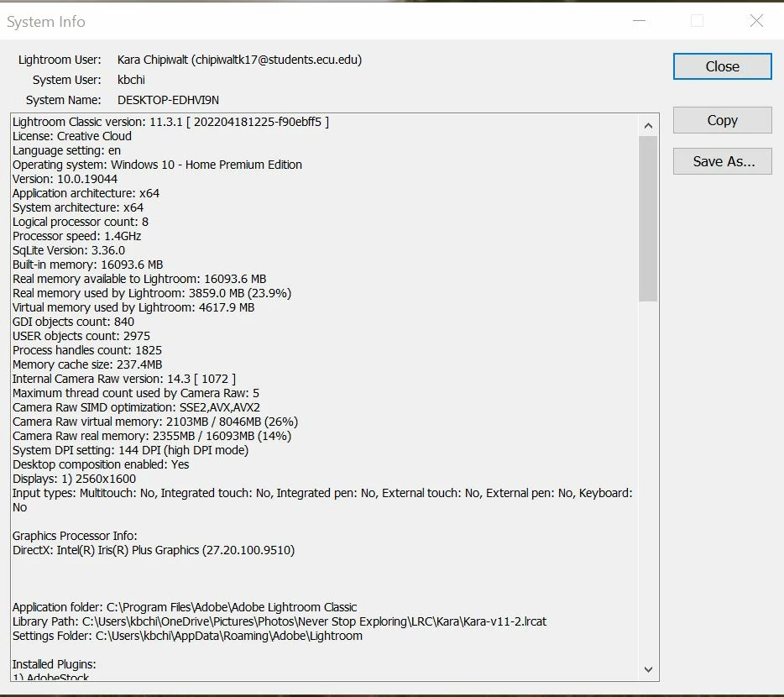Click the 'Input types: Multitouch' line
The width and height of the screenshot is (784, 697).
pos(322,500)
